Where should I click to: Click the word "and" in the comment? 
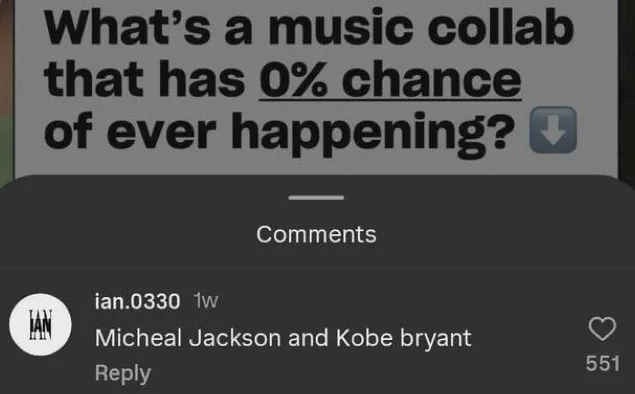pyautogui.click(x=308, y=338)
